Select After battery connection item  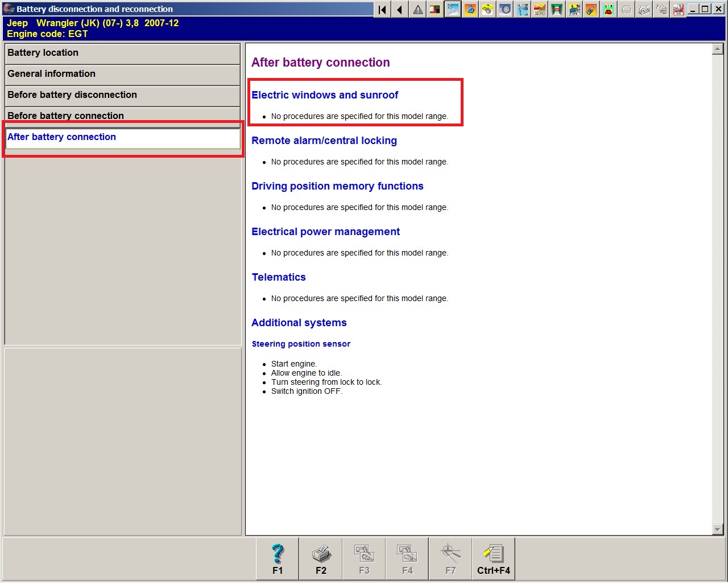coord(122,137)
